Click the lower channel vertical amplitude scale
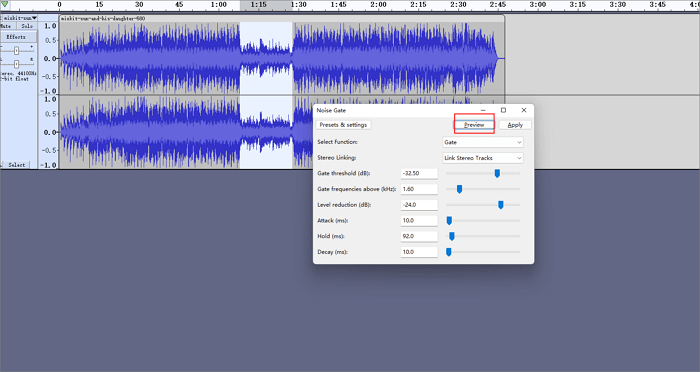 (x=48, y=132)
